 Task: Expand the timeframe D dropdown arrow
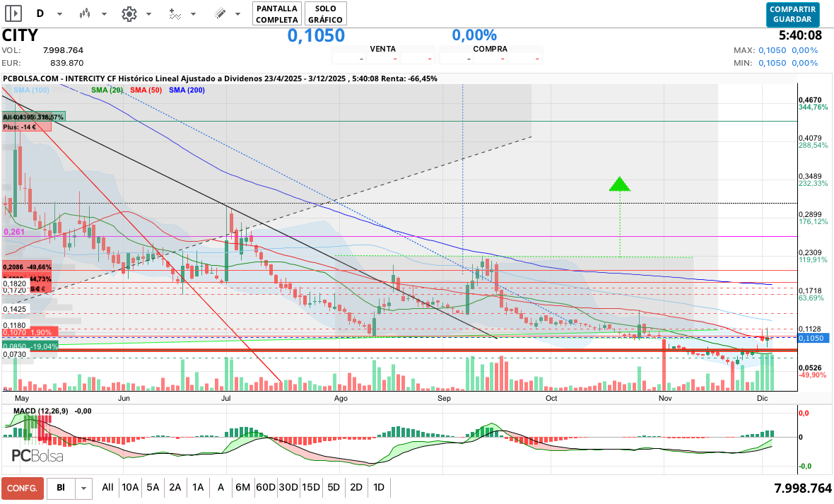[x=59, y=14]
